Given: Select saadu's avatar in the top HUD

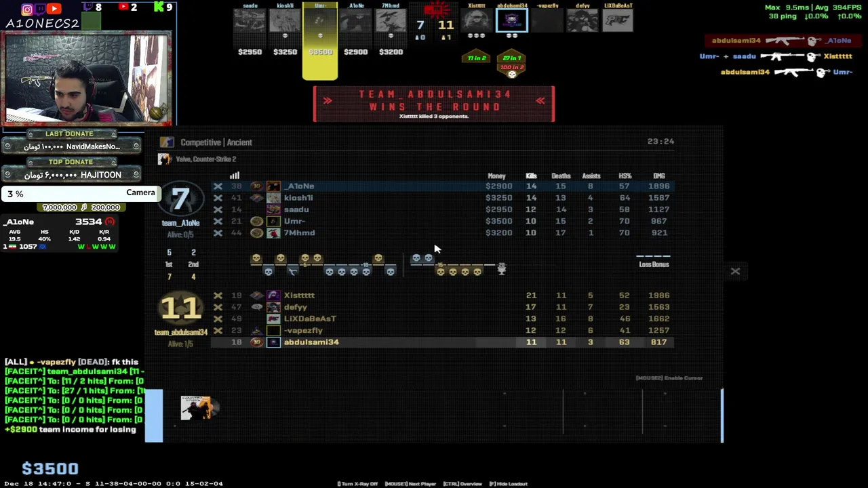Looking at the screenshot, I should pyautogui.click(x=250, y=21).
